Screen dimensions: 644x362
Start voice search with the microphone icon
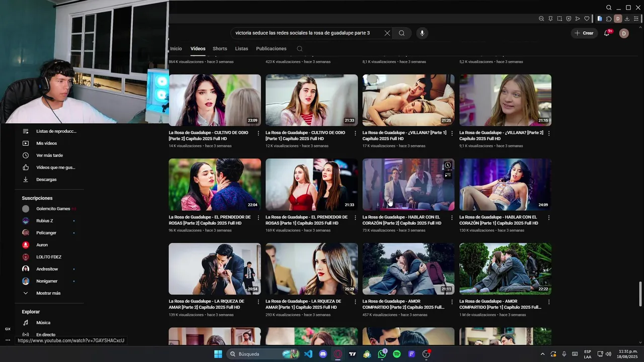(x=422, y=33)
